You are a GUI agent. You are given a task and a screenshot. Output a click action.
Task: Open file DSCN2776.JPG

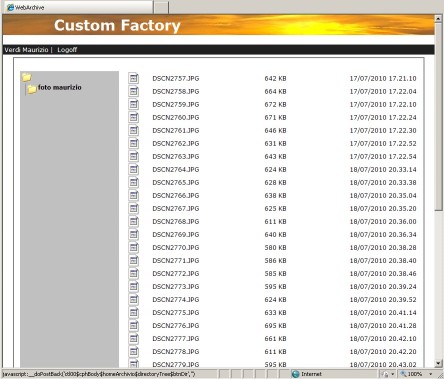[176, 326]
